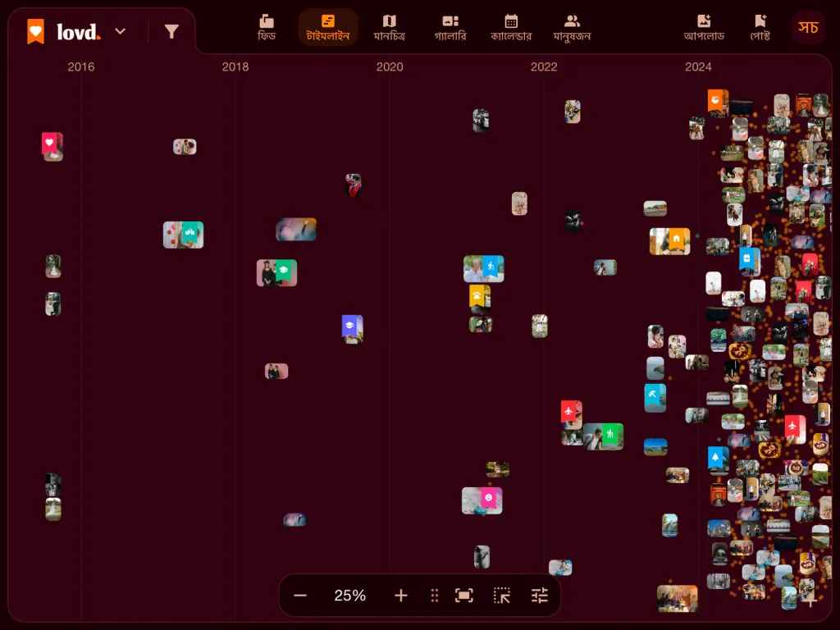Image resolution: width=840 pixels, height=630 pixels.
Task: Open the pink baby-face bookmarked memory
Action: click(482, 500)
